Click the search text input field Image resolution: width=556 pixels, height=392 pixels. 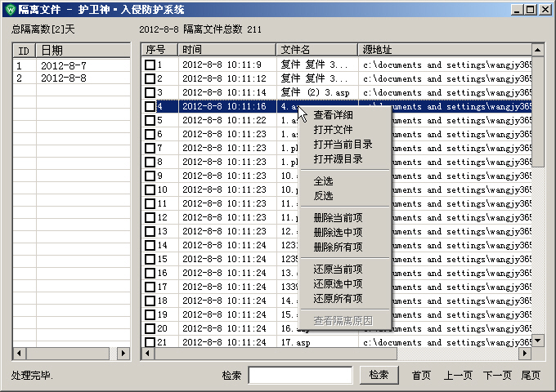click(300, 375)
